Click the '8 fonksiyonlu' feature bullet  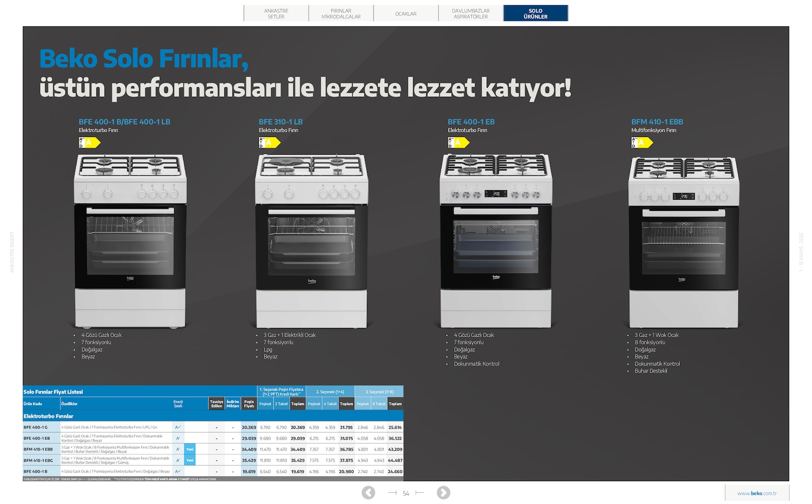tap(650, 342)
